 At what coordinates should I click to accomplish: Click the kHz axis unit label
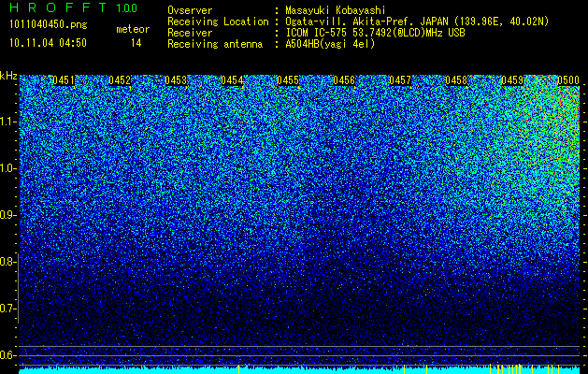(8, 76)
